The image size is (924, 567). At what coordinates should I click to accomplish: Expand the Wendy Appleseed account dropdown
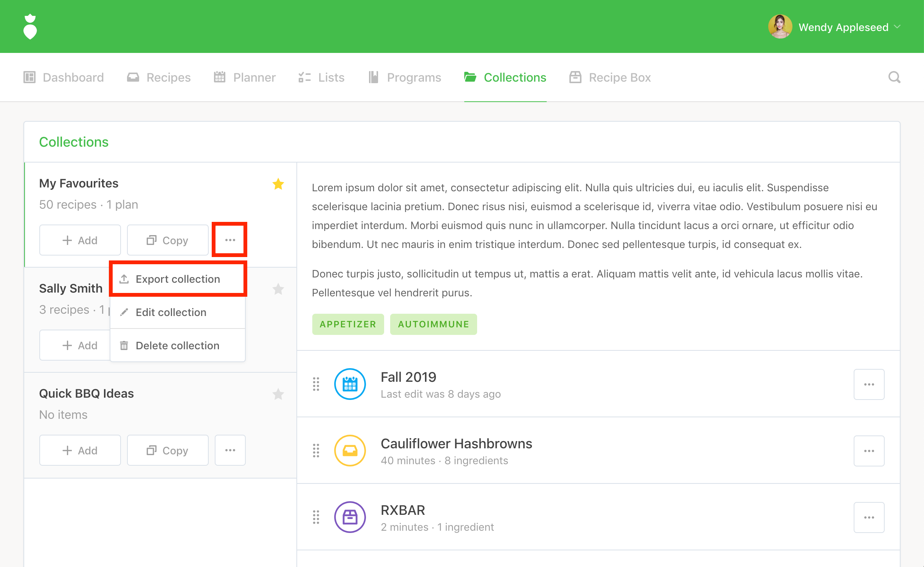coord(897,27)
